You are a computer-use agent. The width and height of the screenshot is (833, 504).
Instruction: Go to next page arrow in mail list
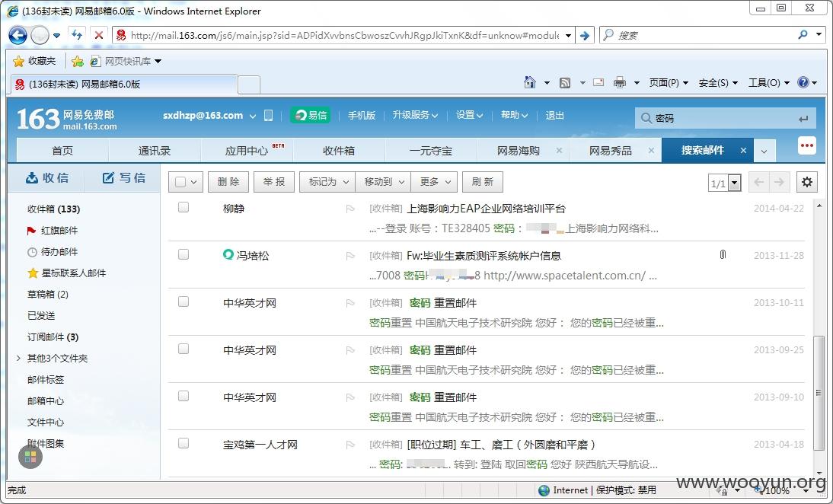pos(779,182)
